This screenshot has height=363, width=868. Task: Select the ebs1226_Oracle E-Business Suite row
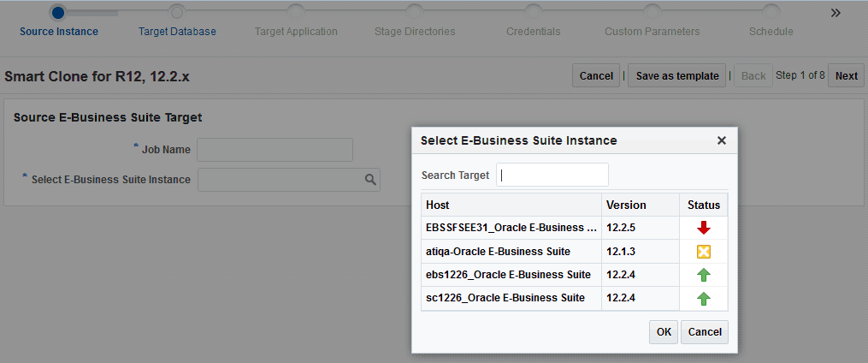575,275
